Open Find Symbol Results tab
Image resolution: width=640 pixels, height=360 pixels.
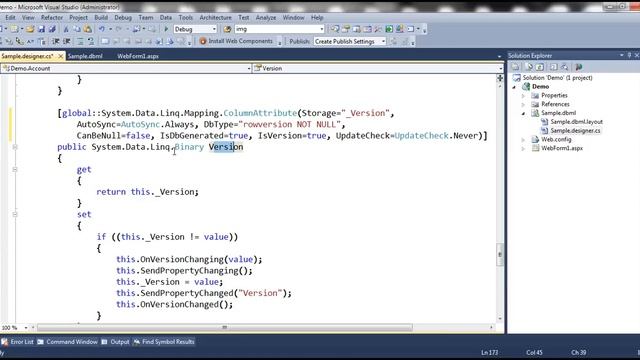coord(164,342)
